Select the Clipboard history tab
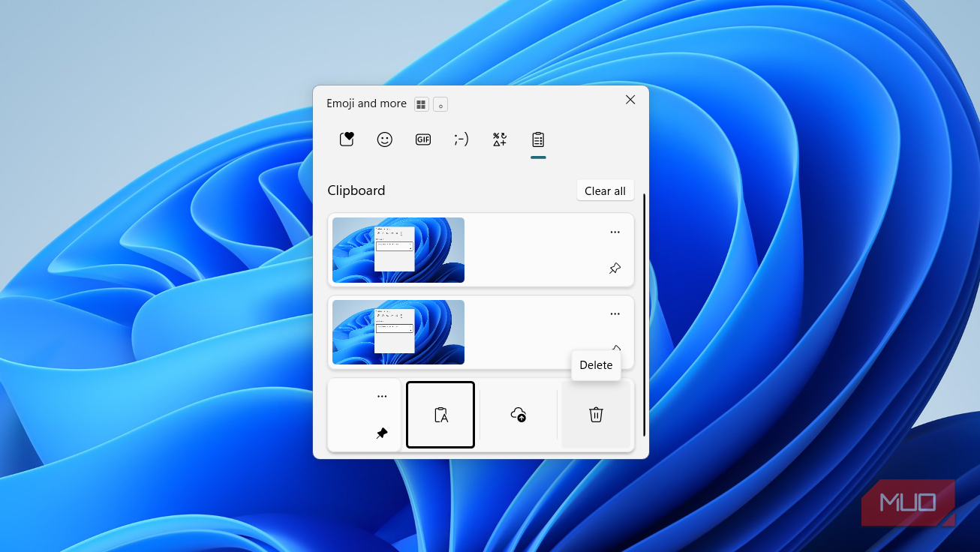The height and width of the screenshot is (552, 980). click(538, 139)
